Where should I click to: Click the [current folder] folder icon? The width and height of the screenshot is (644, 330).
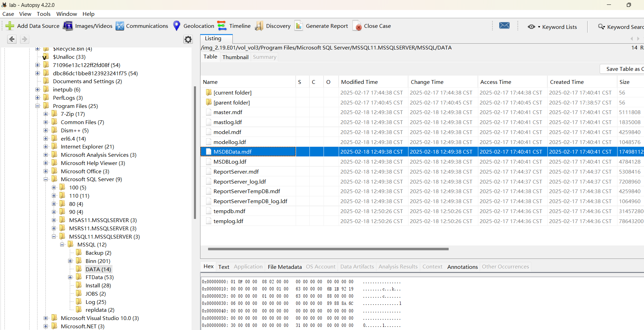click(209, 92)
